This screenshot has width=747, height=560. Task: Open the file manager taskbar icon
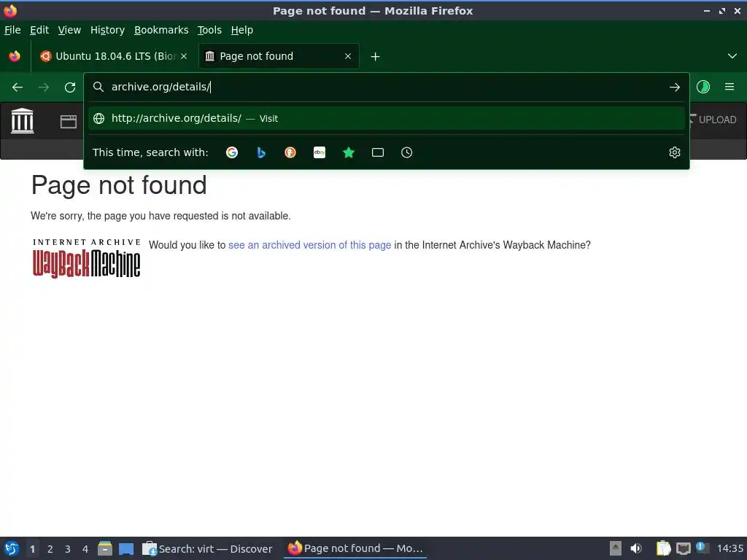pyautogui.click(x=105, y=548)
